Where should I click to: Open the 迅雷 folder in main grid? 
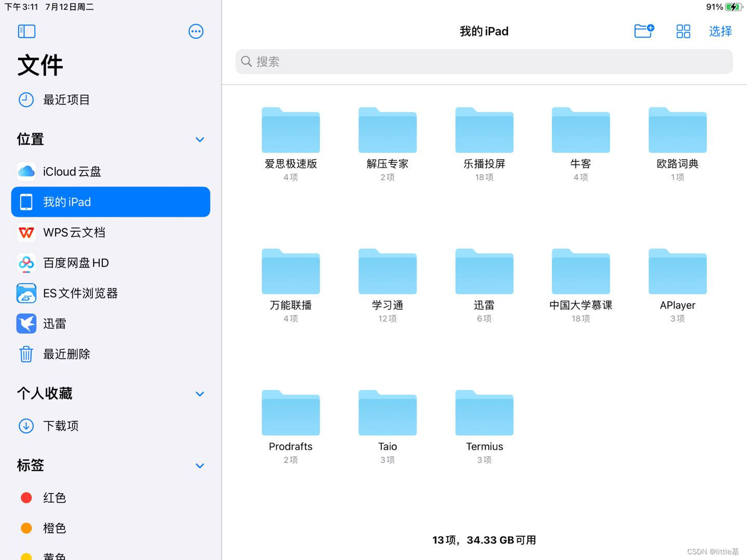pos(485,272)
